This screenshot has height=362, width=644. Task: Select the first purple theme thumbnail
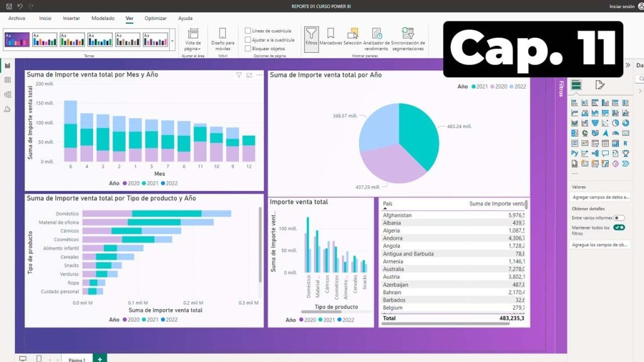coord(17,40)
